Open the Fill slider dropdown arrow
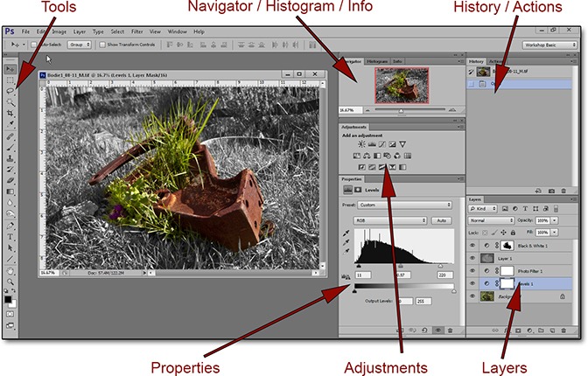Screen dimensions: 588x376 coord(554,233)
